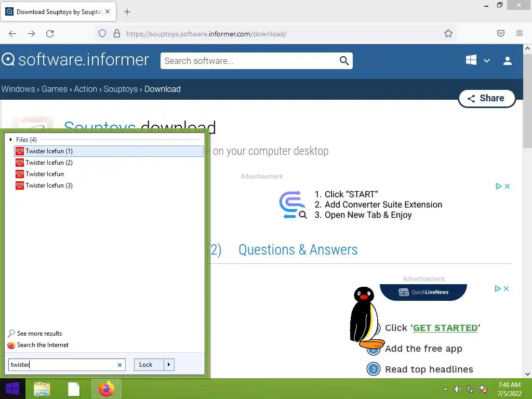Open AdChoices on QuickLiveNews ad

(497, 288)
